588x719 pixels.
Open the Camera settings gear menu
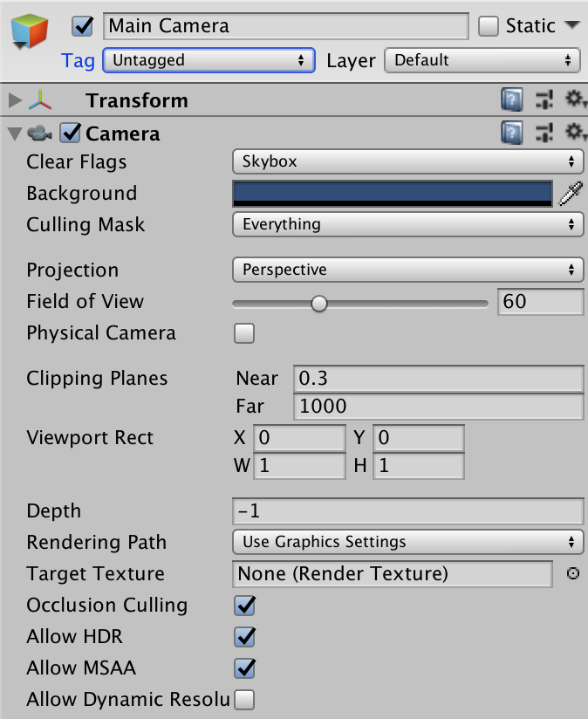575,133
